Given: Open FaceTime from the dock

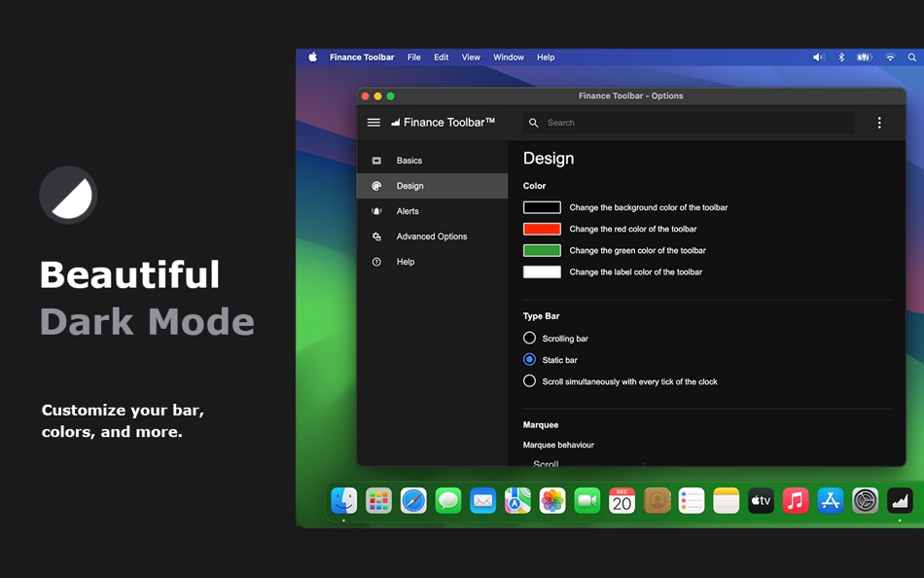Looking at the screenshot, I should 587,501.
